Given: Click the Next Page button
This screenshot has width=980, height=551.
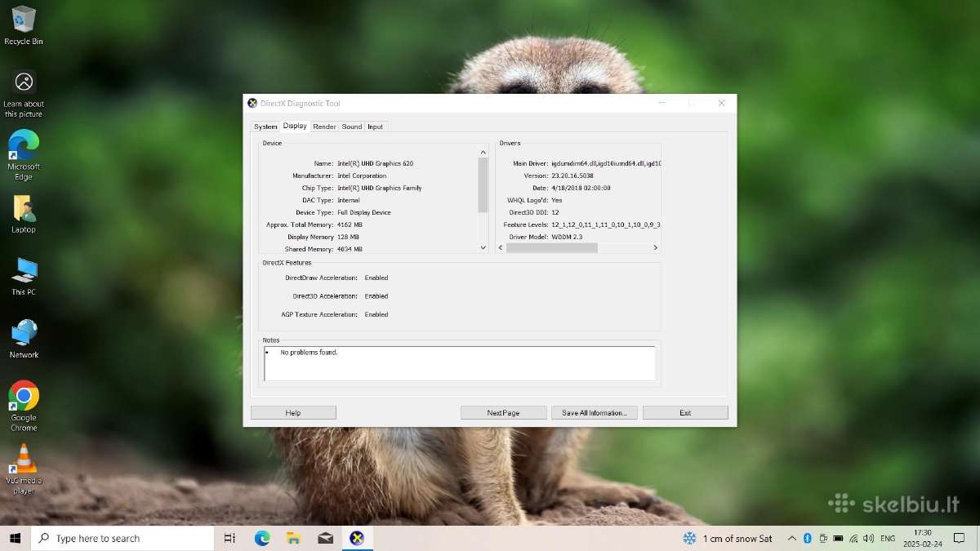Looking at the screenshot, I should coord(503,413).
